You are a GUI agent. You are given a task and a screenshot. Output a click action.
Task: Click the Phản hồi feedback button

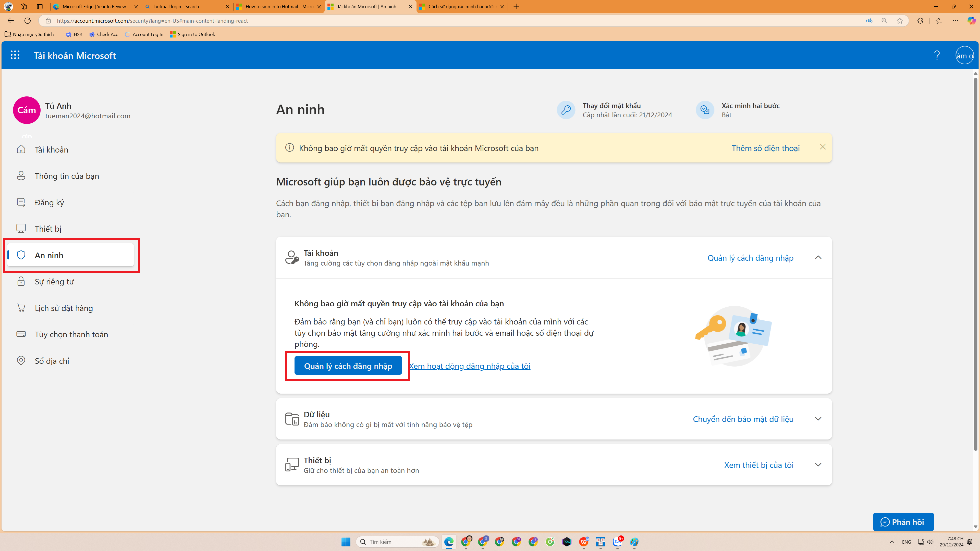[903, 522]
